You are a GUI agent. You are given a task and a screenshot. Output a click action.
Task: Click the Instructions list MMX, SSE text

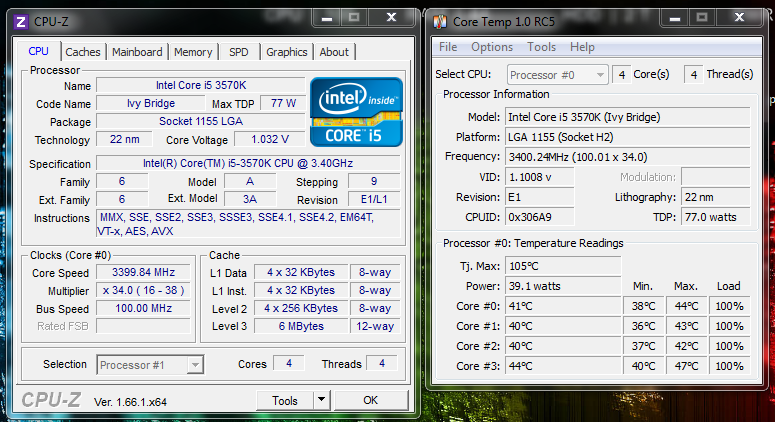click(x=248, y=224)
